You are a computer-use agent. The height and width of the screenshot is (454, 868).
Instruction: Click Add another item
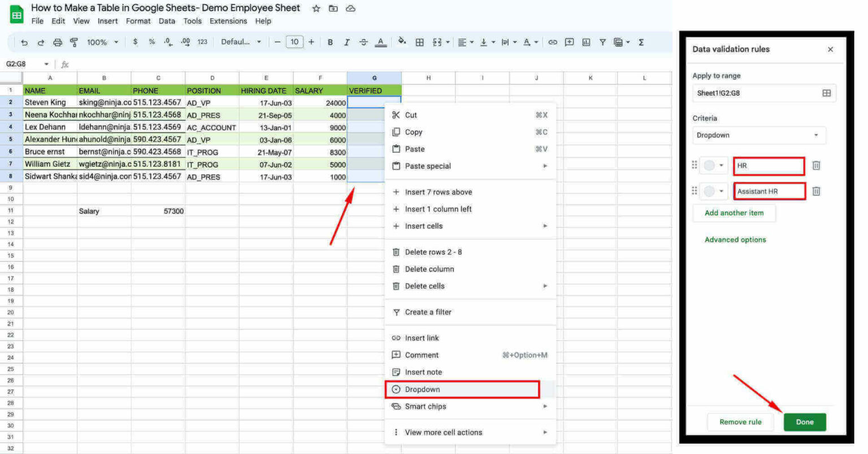point(734,213)
